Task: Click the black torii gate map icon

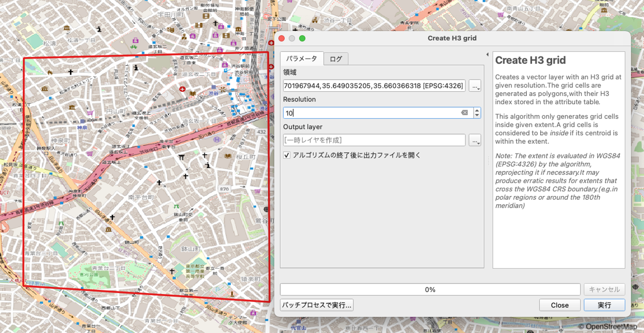Action: click(181, 157)
